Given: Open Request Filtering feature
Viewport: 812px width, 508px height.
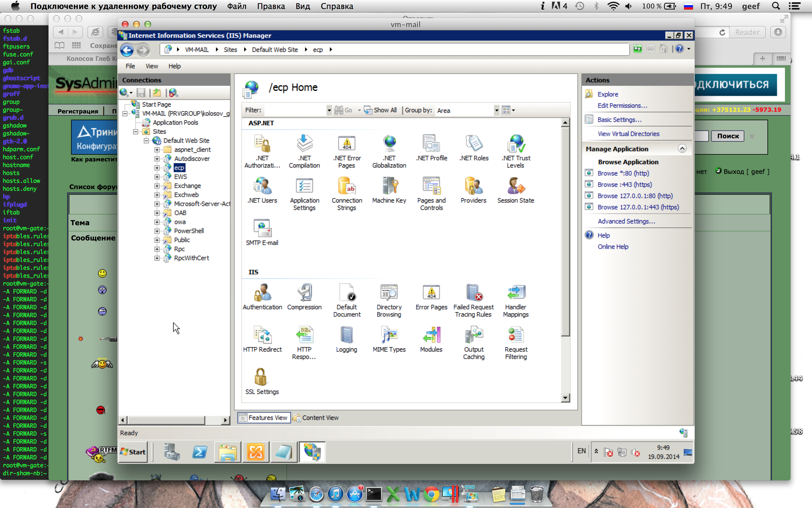Looking at the screenshot, I should click(x=516, y=342).
